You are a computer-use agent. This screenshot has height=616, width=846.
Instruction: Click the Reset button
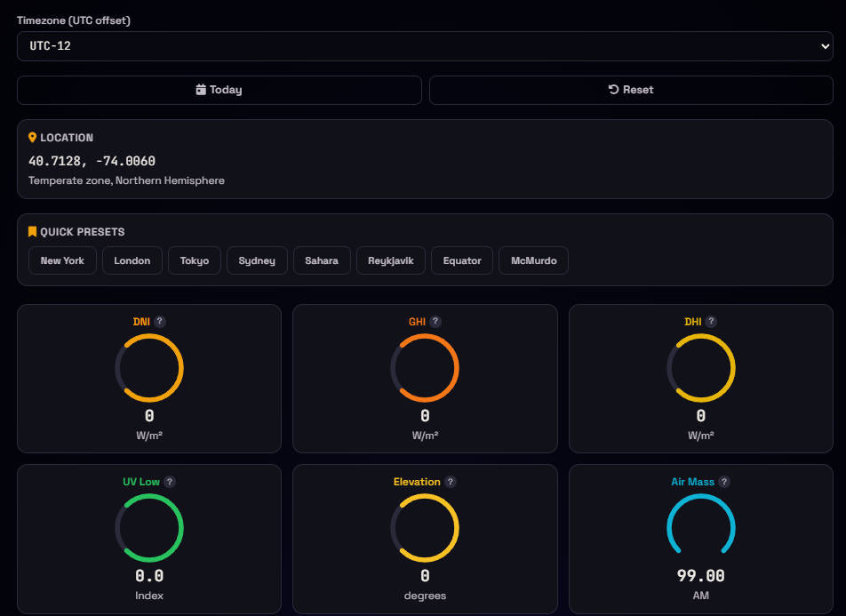(631, 90)
